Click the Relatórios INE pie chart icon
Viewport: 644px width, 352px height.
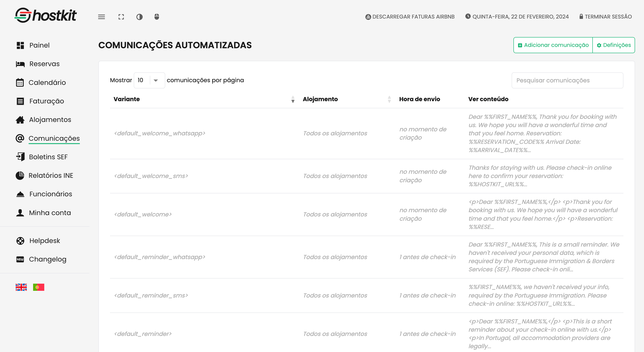pos(20,176)
